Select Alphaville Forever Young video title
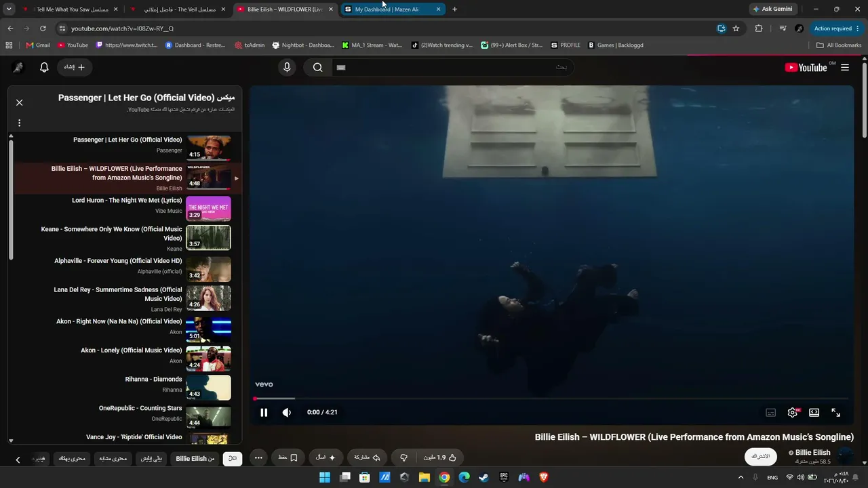868x488 pixels. [x=118, y=261]
